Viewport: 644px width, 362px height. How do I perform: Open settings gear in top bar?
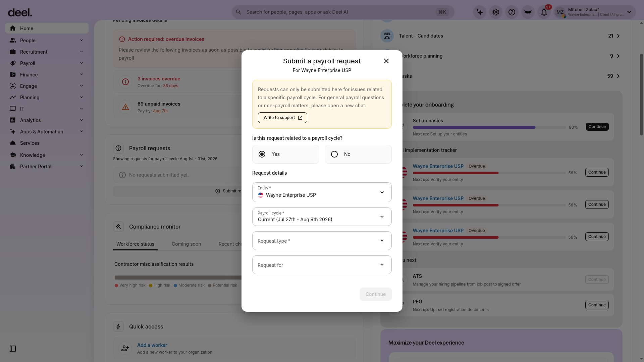tap(496, 12)
